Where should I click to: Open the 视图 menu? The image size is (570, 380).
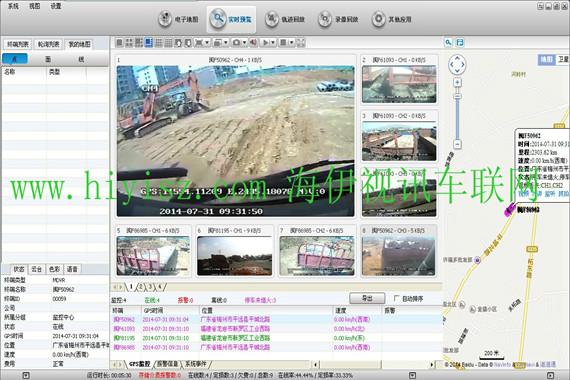pyautogui.click(x=35, y=6)
